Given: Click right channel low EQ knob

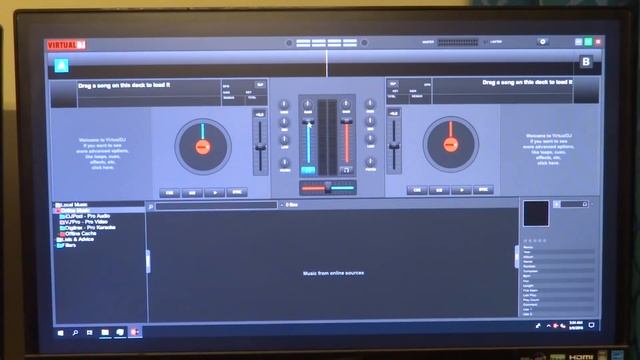Looking at the screenshot, I should point(370,139).
